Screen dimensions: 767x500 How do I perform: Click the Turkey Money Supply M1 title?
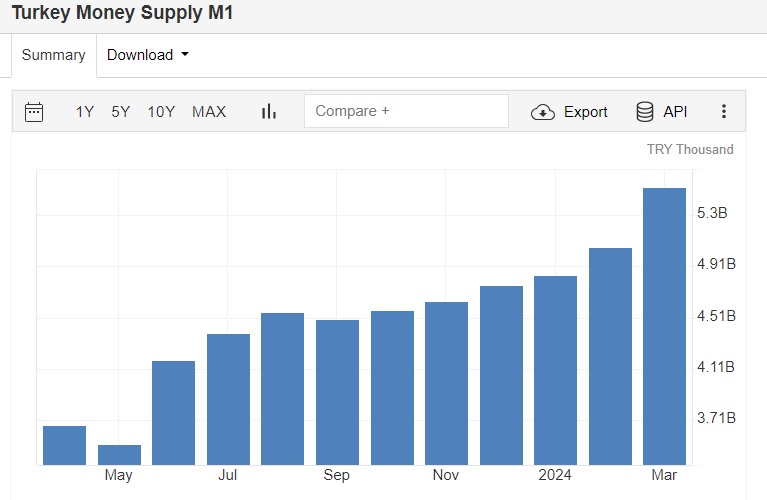(122, 13)
